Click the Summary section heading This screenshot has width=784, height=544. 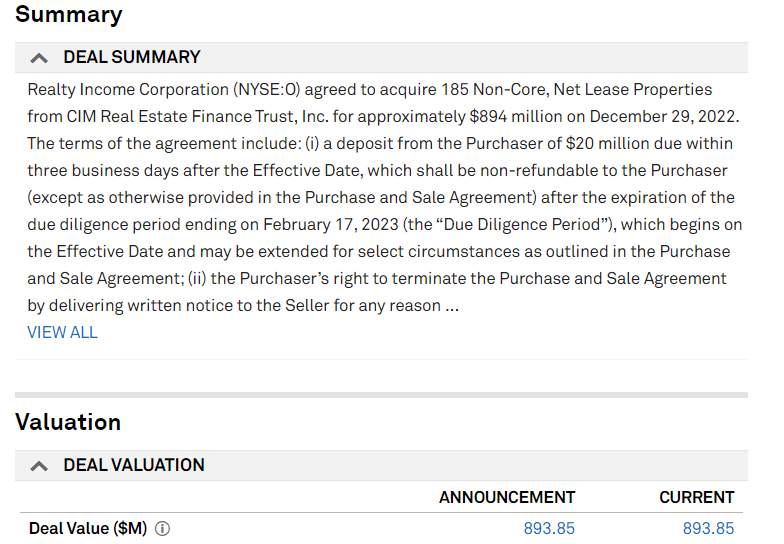(x=69, y=15)
